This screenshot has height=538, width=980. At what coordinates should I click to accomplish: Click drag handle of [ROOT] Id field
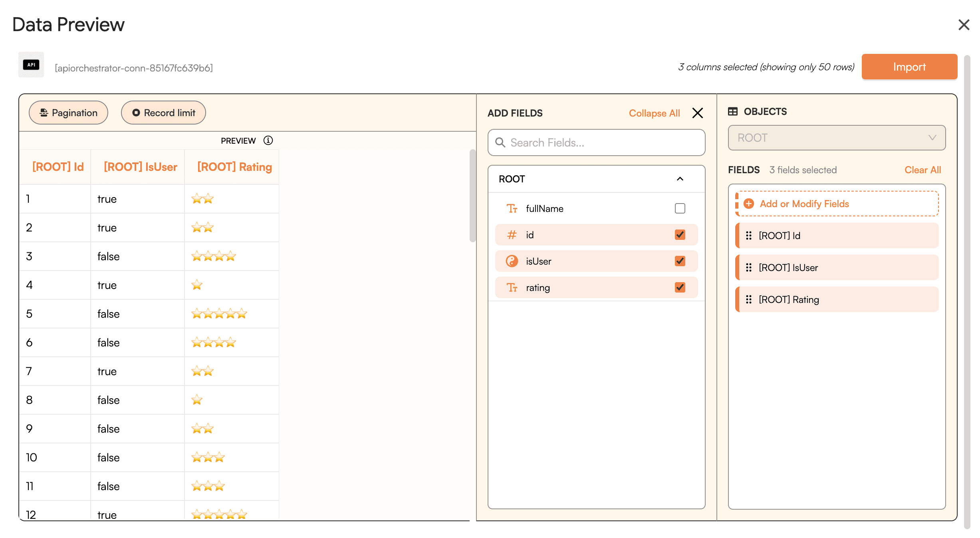coord(749,235)
